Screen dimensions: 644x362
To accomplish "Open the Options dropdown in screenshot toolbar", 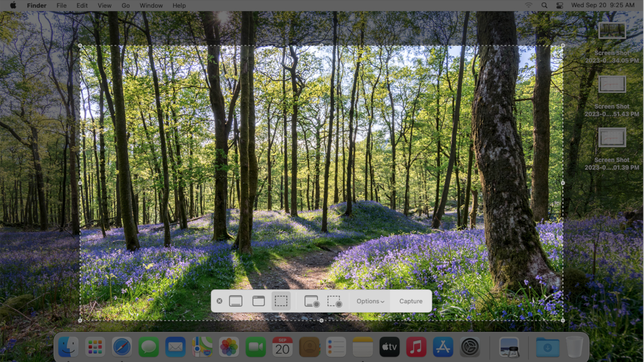I will 370,301.
